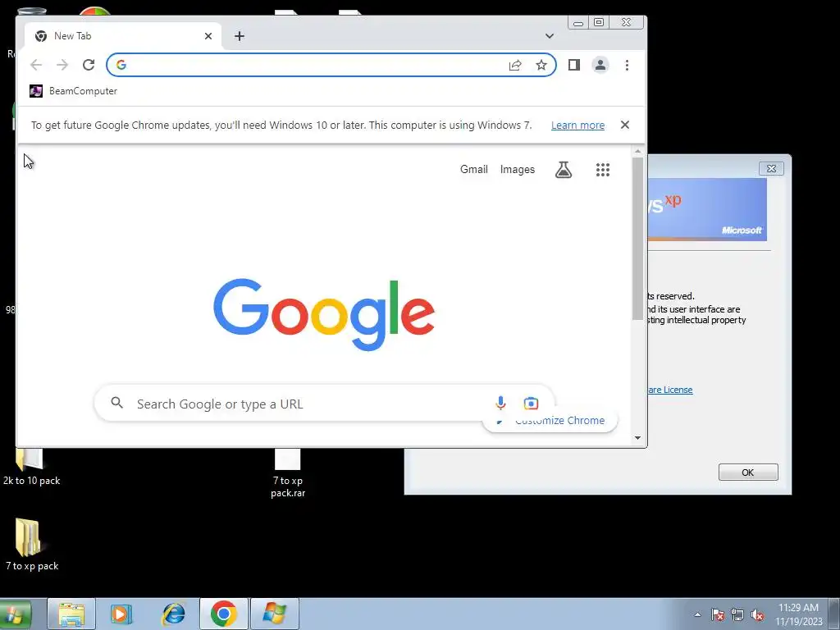
Task: Reload the page in Chrome
Action: (x=89, y=65)
